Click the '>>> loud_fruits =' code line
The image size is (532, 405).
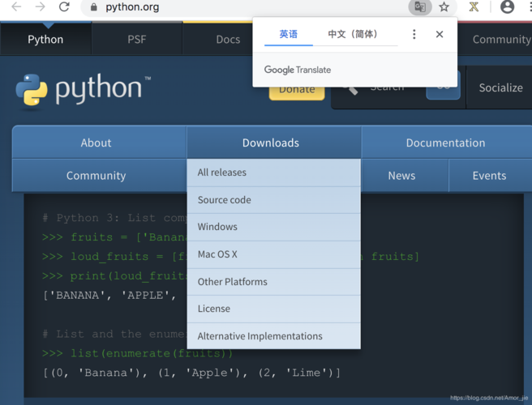pyautogui.click(x=114, y=256)
